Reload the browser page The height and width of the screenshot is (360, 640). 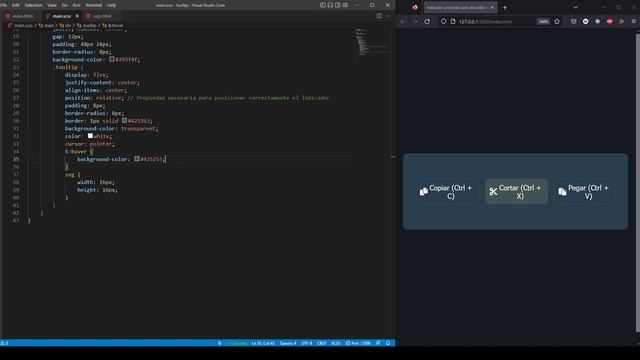pos(427,22)
